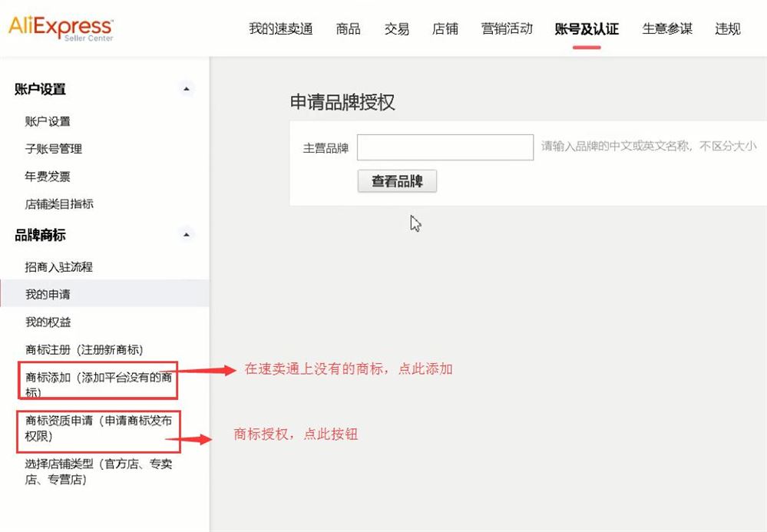Open the 商品 menu
The image size is (767, 532).
349,29
